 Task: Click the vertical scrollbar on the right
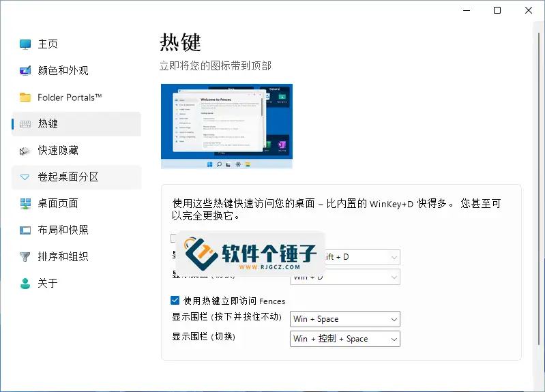click(539, 187)
